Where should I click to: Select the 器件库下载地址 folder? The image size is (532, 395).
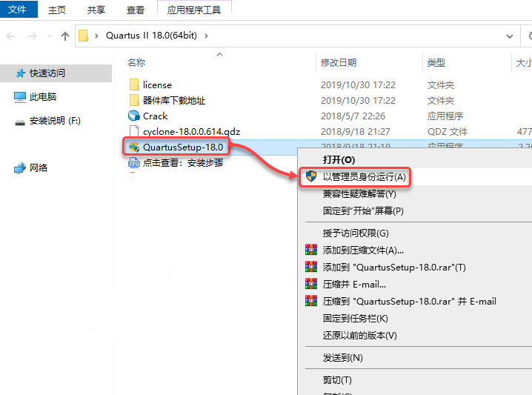pos(174,101)
